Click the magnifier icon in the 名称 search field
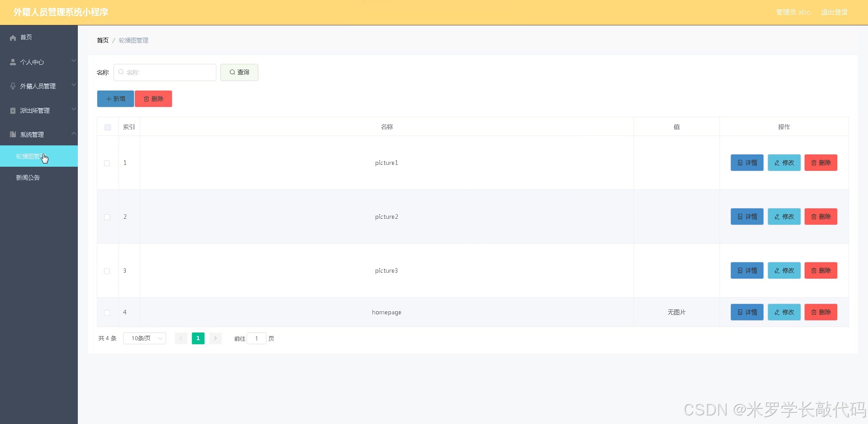 pos(121,72)
